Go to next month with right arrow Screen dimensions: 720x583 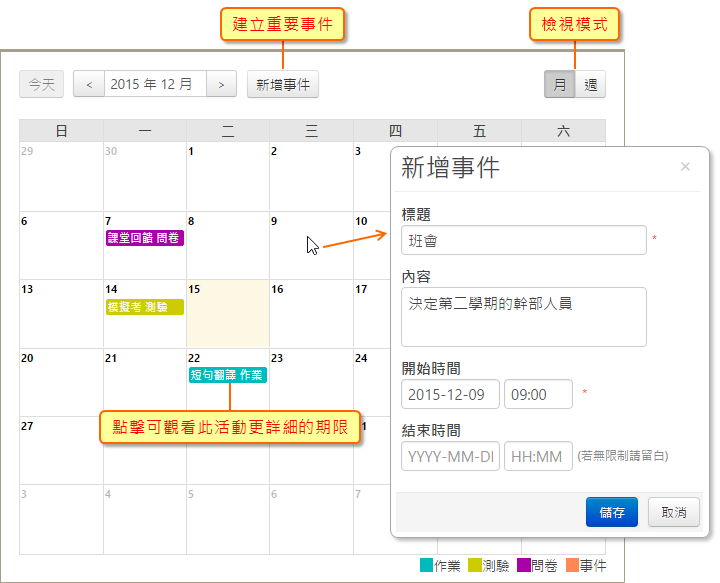pyautogui.click(x=222, y=85)
